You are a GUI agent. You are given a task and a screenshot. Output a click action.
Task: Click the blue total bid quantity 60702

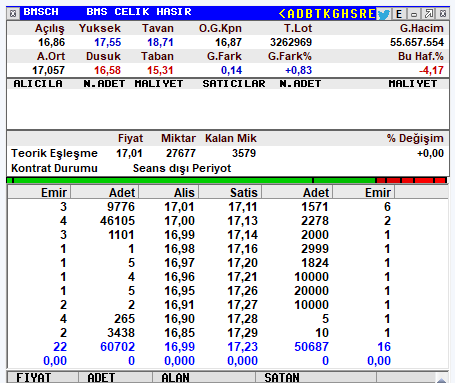pyautogui.click(x=117, y=347)
